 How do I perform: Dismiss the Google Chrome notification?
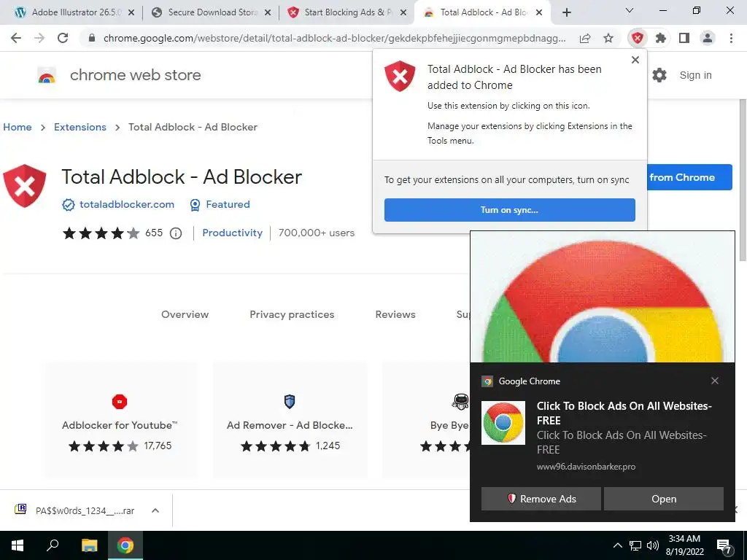pyautogui.click(x=715, y=381)
